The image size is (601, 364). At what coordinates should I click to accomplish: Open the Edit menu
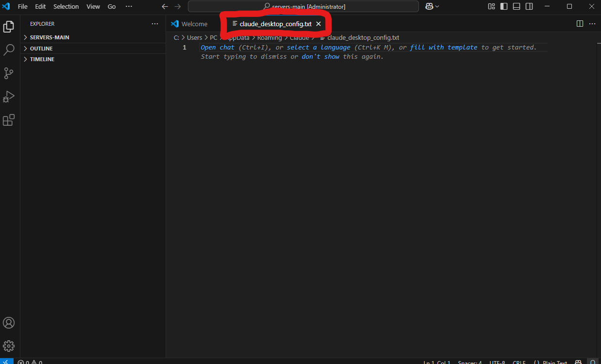pos(40,6)
